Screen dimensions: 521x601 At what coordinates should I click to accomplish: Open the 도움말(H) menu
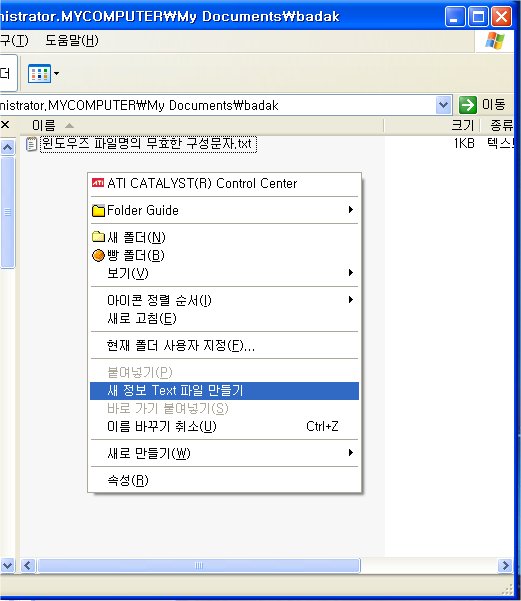pos(72,40)
